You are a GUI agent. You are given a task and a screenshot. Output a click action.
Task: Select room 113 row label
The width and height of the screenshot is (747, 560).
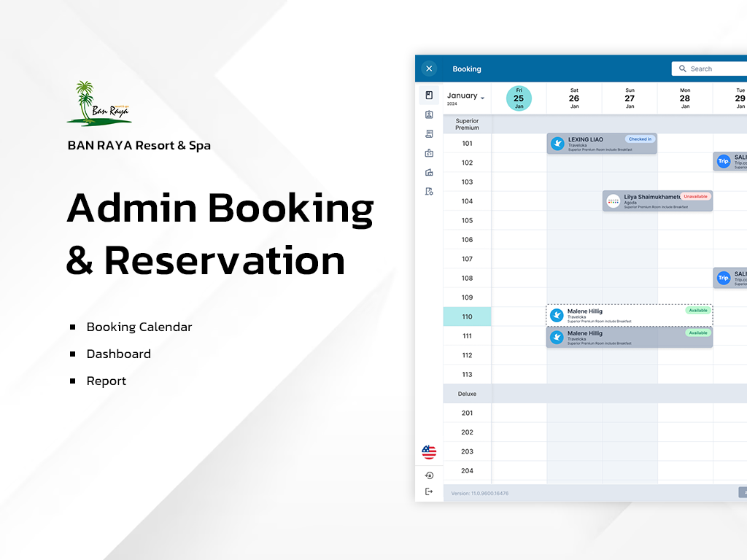[467, 374]
